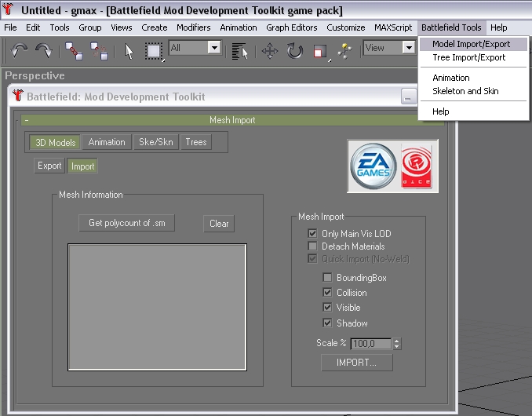This screenshot has width=532, height=416.
Task: Click the Redo arrow icon
Action: (x=44, y=51)
